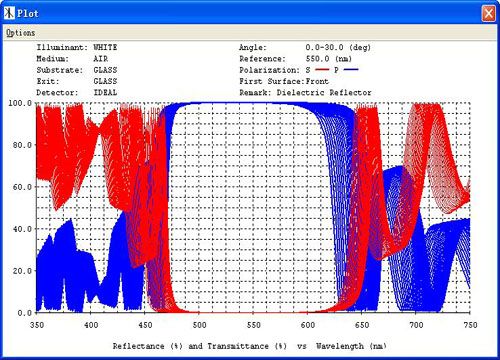Click the 350 wavelength axis tick label
The image size is (500, 360).
point(37,325)
